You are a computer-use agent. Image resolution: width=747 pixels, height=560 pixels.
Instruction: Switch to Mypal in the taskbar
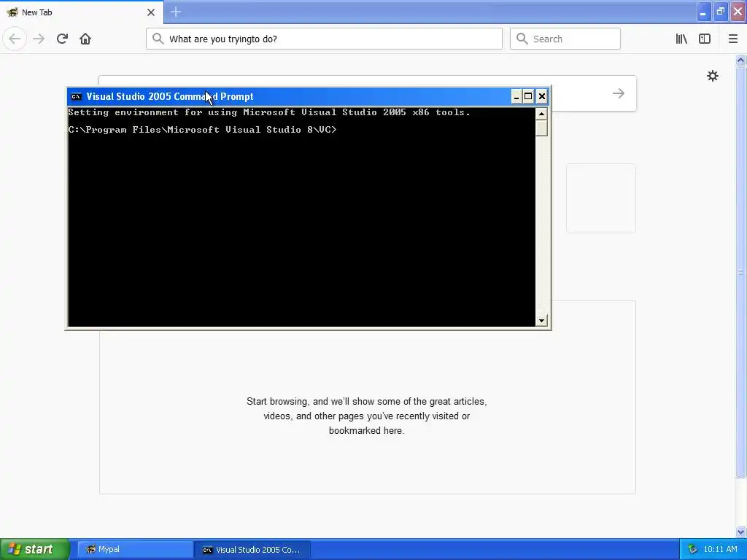(134, 549)
